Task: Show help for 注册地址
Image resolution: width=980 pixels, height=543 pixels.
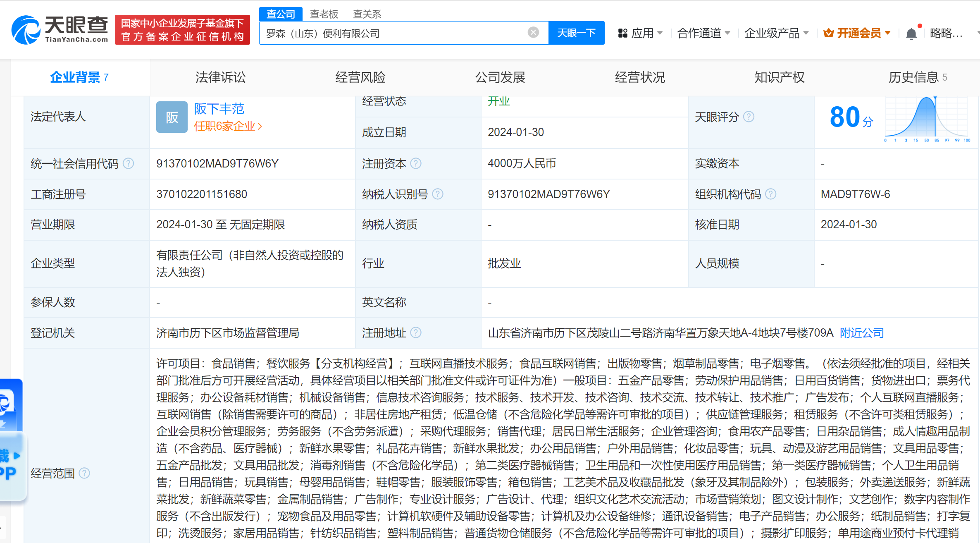Action: [416, 332]
